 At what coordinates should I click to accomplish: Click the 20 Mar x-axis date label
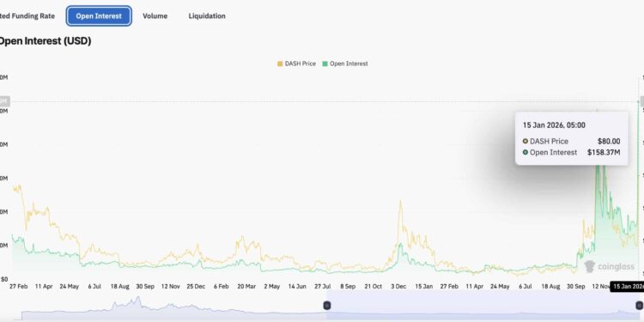(x=246, y=286)
